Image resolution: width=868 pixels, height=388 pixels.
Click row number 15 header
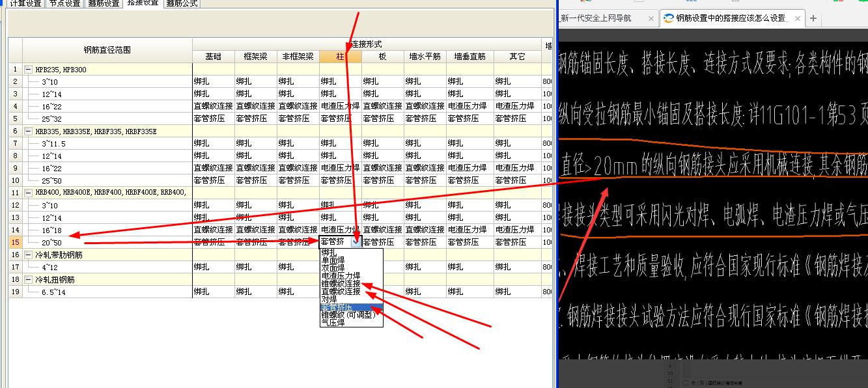point(15,242)
